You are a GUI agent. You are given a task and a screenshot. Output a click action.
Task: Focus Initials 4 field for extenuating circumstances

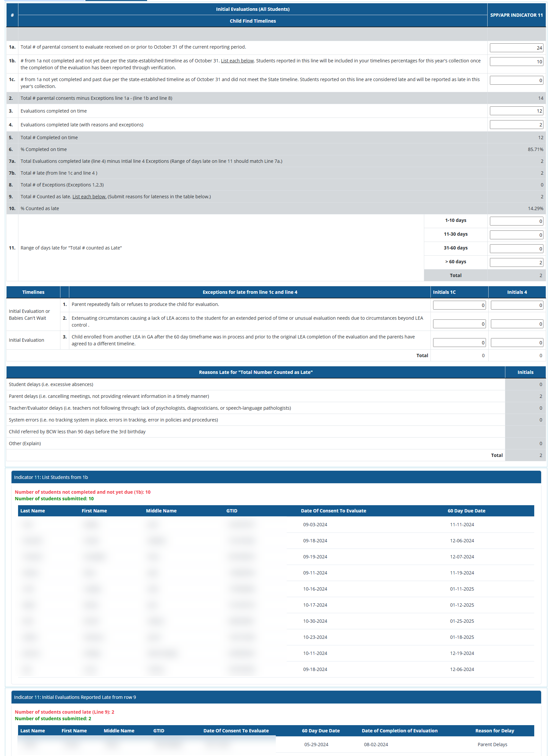tap(517, 324)
